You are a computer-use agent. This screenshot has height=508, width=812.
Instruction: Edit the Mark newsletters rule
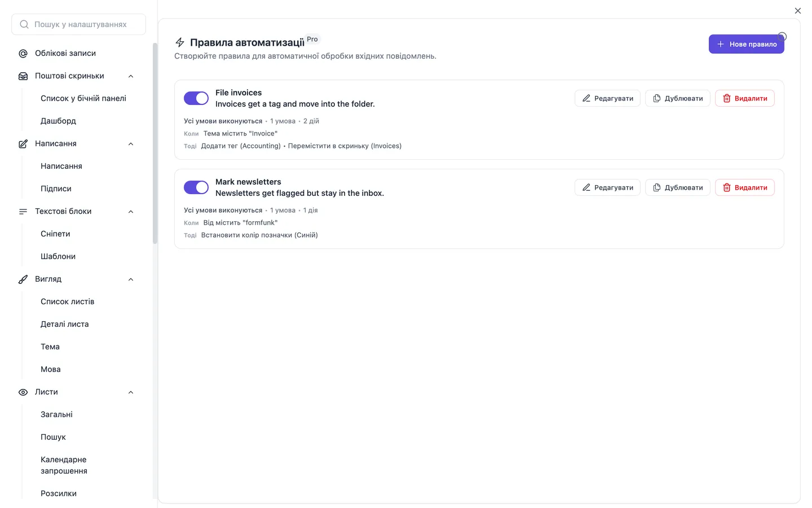click(x=607, y=187)
